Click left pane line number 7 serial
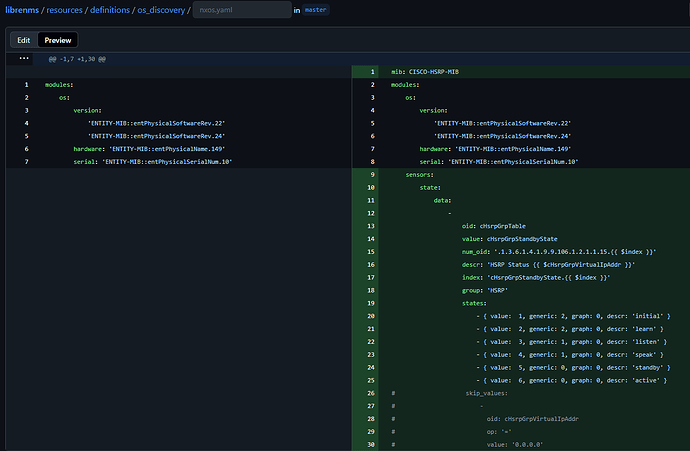Image resolution: width=690 pixels, height=451 pixels. coord(24,162)
